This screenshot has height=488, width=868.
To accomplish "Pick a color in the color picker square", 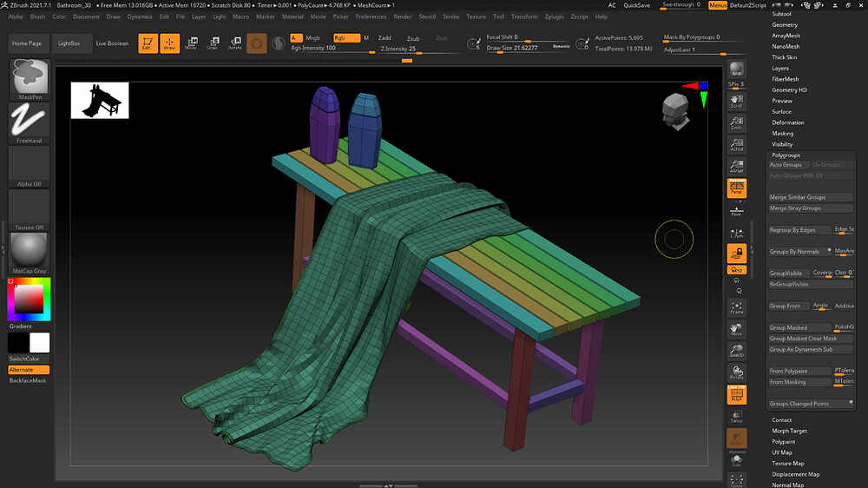I will (29, 300).
